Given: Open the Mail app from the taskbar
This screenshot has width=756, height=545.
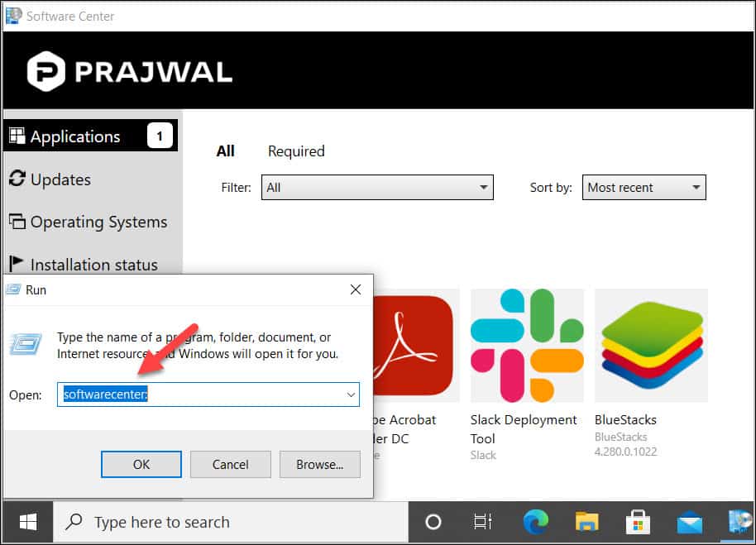Looking at the screenshot, I should pos(690,523).
